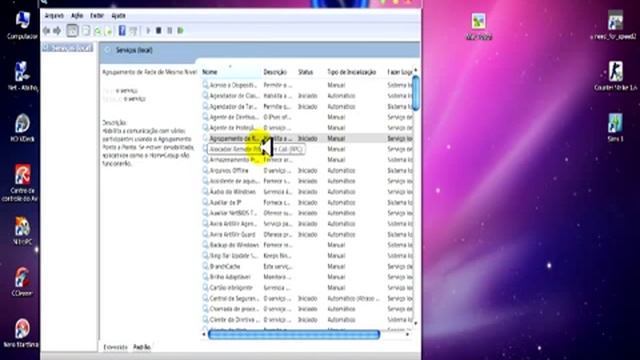
Task: Select the Arquivos Offline service row
Action: point(307,170)
